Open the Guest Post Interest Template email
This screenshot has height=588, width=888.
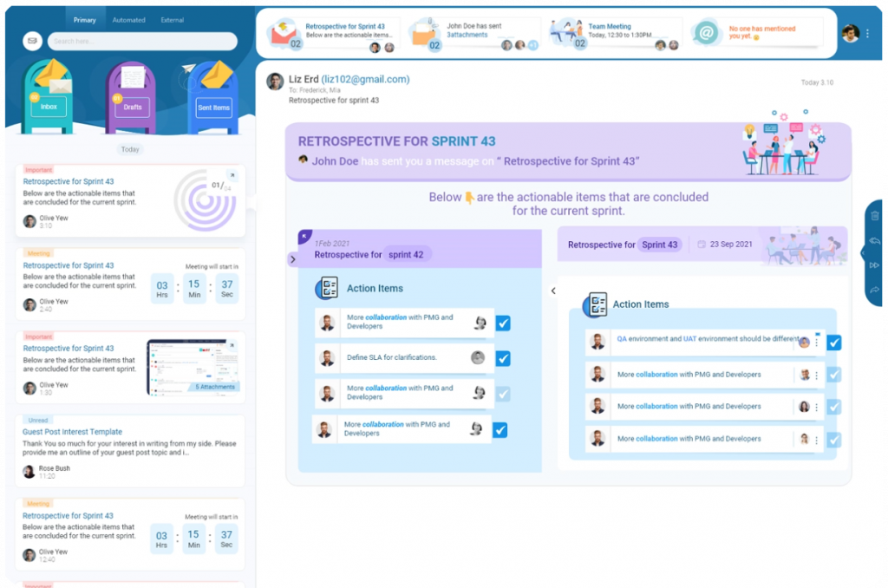tap(130, 450)
